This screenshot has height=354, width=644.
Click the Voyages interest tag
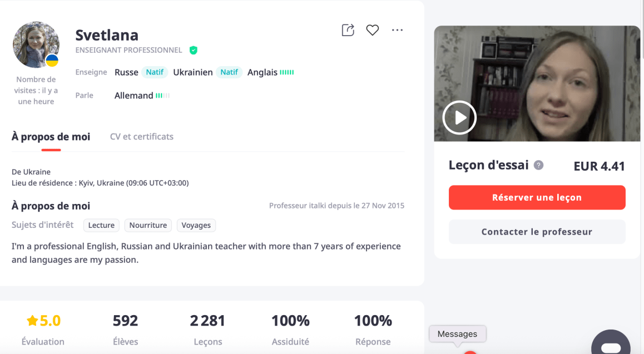[x=196, y=225]
